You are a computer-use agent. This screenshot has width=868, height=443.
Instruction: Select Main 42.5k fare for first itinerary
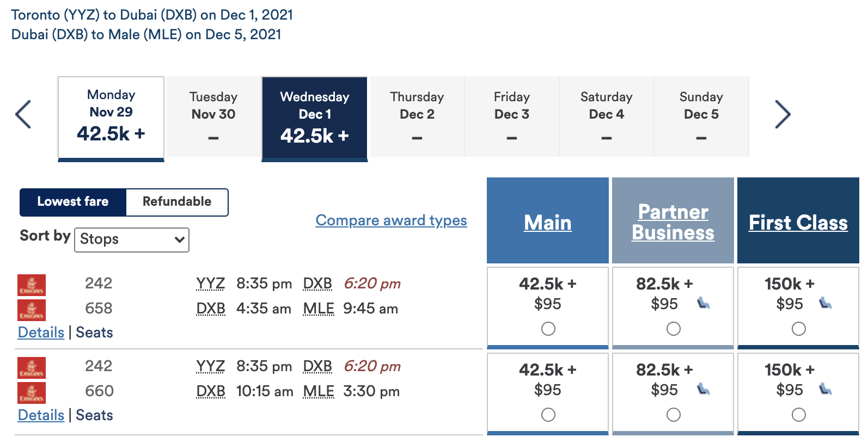548,329
